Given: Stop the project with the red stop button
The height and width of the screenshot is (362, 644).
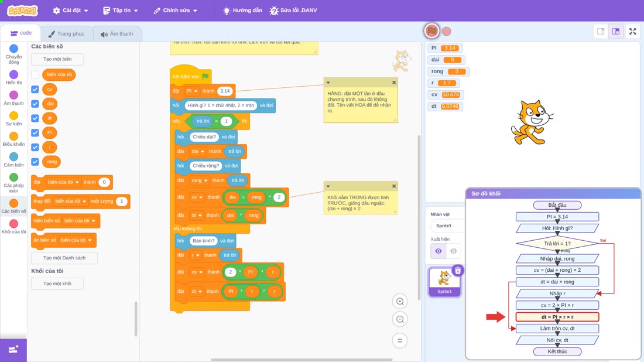Looking at the screenshot, I should pos(447,31).
